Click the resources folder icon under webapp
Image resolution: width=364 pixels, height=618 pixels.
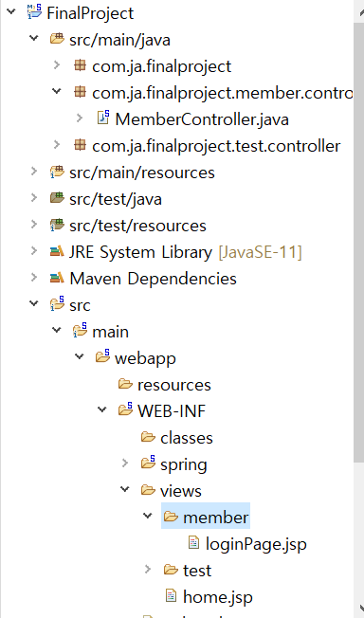pyautogui.click(x=125, y=384)
